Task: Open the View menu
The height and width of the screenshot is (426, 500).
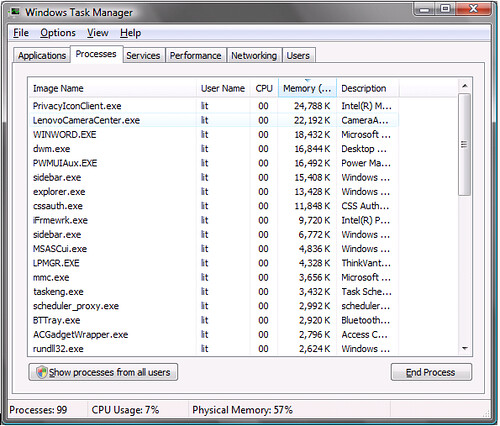Action: [x=98, y=33]
